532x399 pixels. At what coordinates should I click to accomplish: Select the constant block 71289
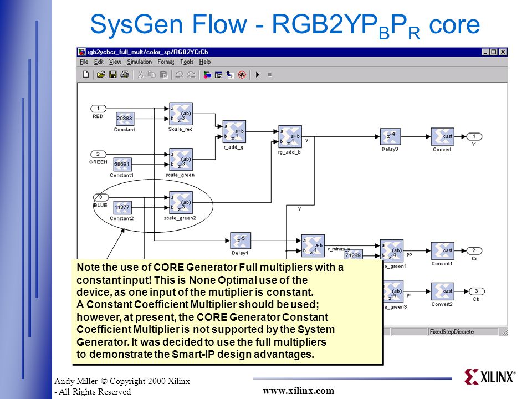coord(353,254)
